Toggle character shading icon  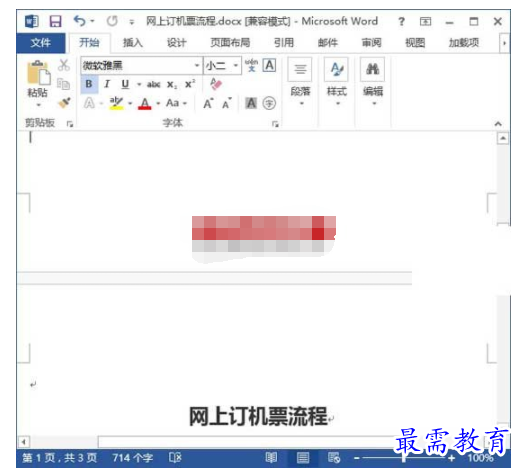pos(251,103)
